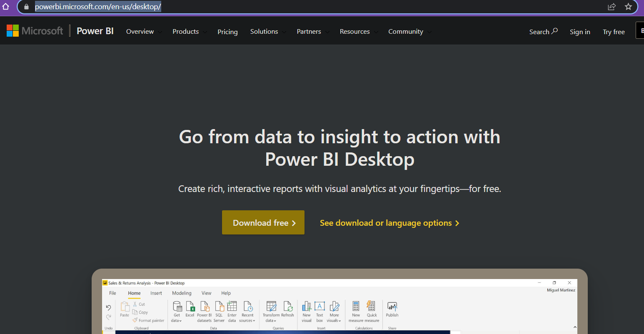Click the Publish icon in ribbon
This screenshot has width=644, height=334.
[392, 307]
